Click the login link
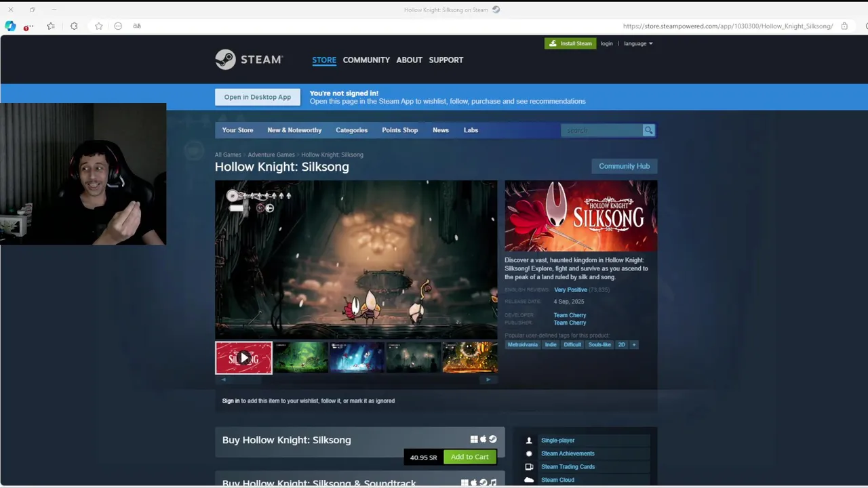 pyautogui.click(x=606, y=43)
